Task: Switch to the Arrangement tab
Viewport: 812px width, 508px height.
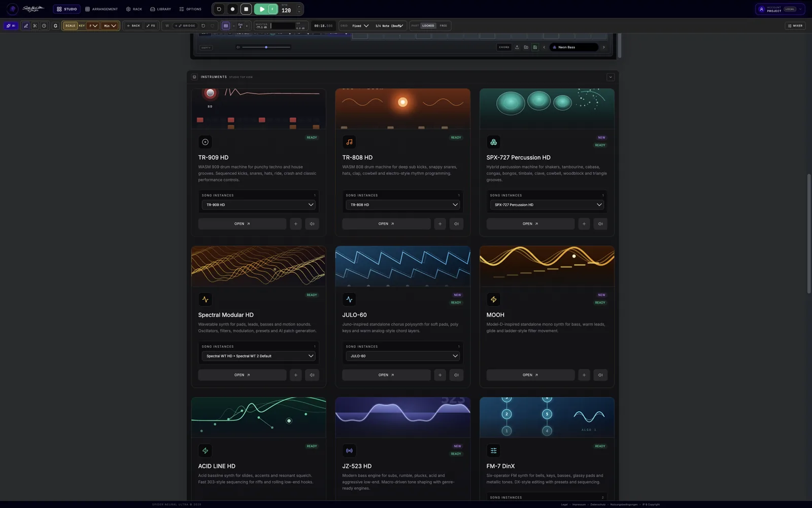Action: 101,9
